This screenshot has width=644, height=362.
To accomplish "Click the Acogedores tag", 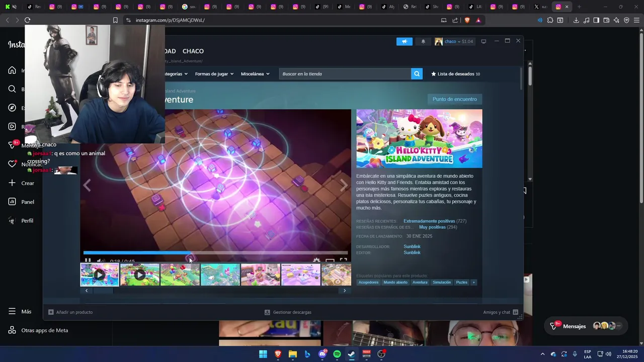I will (x=368, y=283).
